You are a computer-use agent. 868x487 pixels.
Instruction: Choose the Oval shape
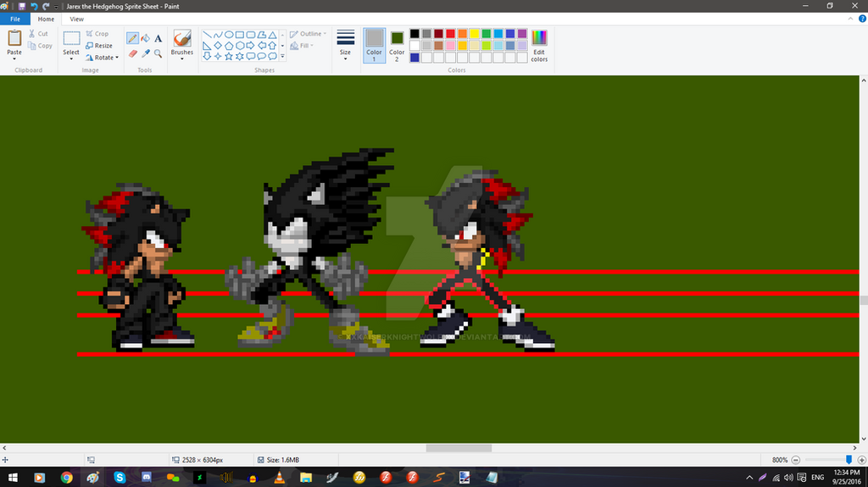[x=229, y=35]
